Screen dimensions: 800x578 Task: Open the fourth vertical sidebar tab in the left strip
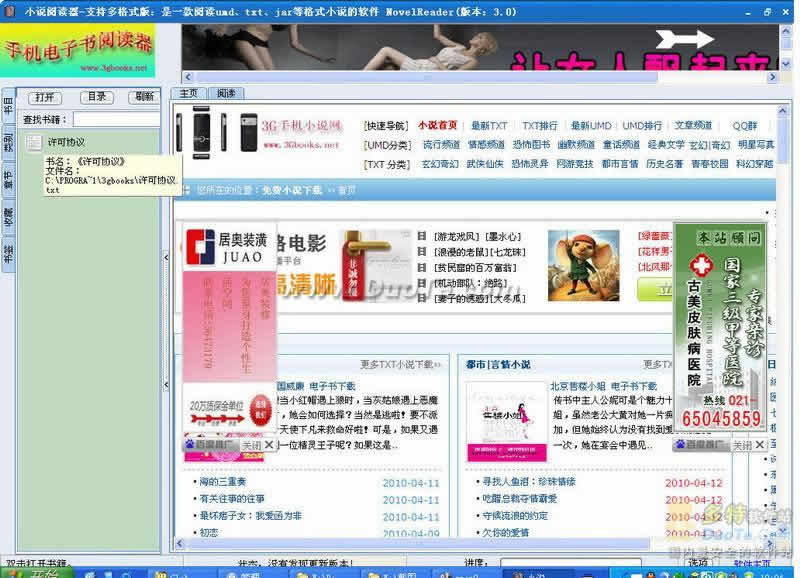(x=8, y=216)
